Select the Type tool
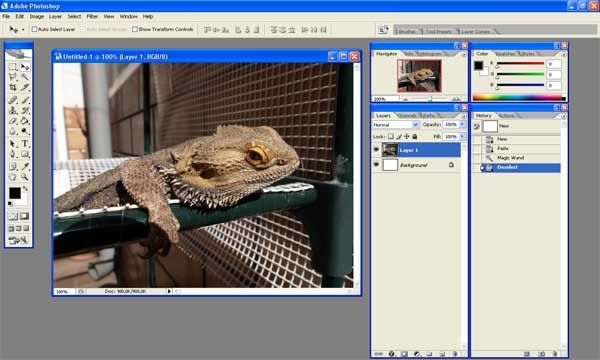This screenshot has width=600, height=360. pyautogui.click(x=25, y=144)
